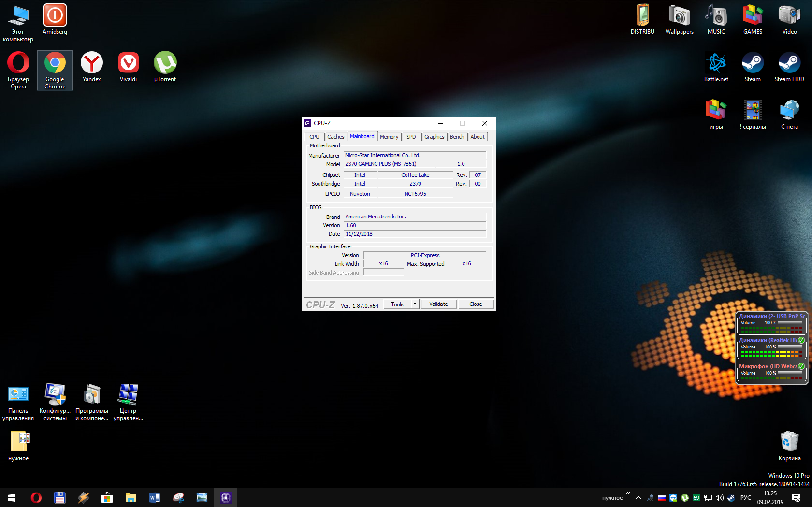Open the DISTRIBU desktop folder

[x=643, y=20]
